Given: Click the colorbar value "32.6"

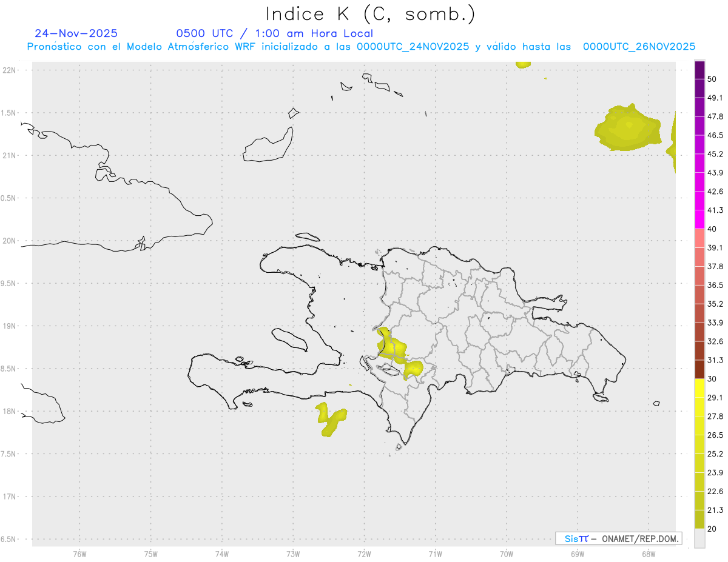Looking at the screenshot, I should tap(715, 341).
